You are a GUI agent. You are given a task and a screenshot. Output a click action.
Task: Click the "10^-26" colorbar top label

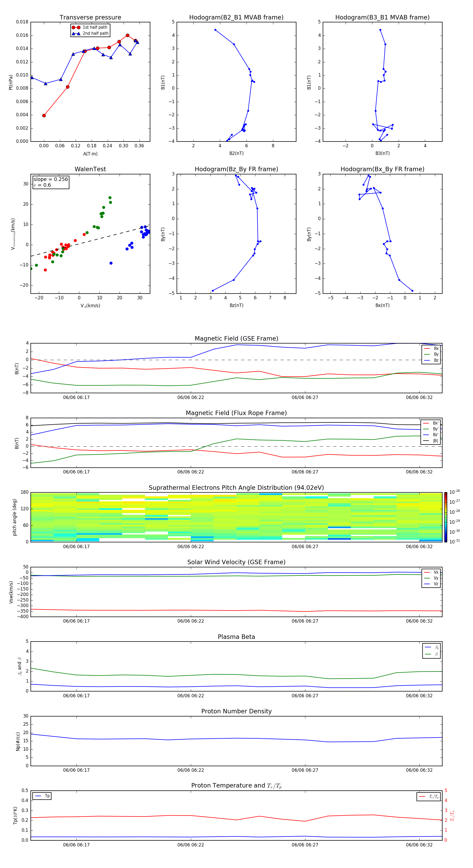click(x=455, y=492)
